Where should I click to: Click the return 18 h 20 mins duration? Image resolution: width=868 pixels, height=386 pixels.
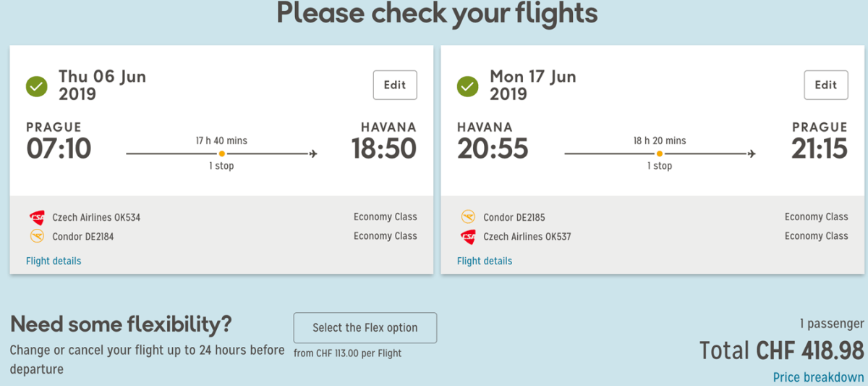pyautogui.click(x=660, y=140)
